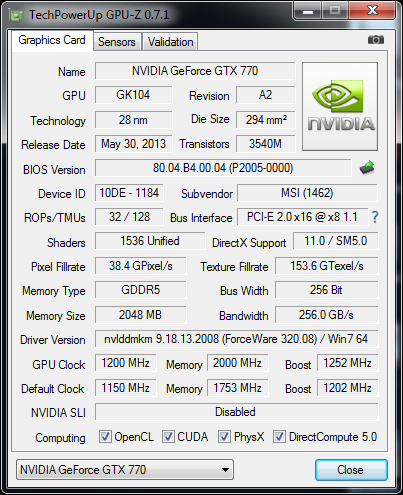Switch to the Sensors tab
Viewport: 403px width, 495px height.
(x=117, y=42)
